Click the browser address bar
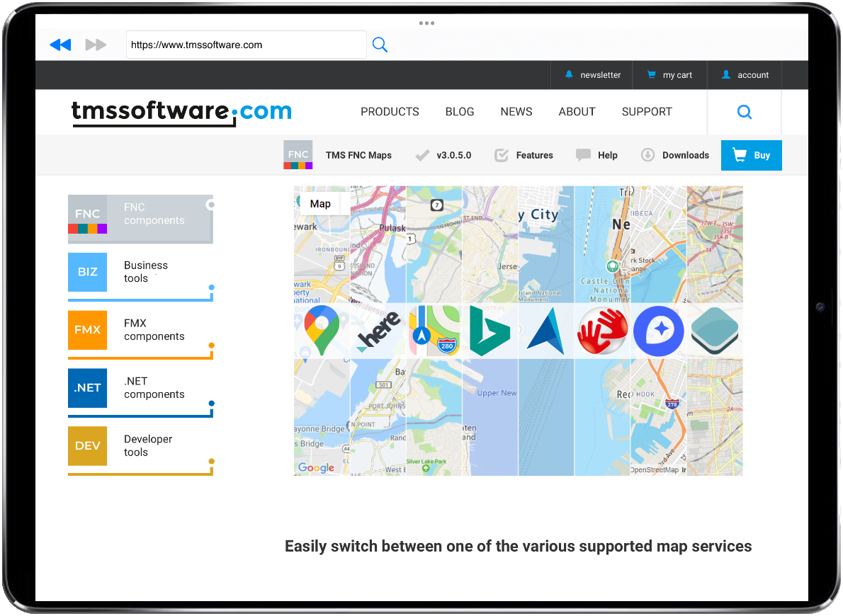 [x=246, y=44]
